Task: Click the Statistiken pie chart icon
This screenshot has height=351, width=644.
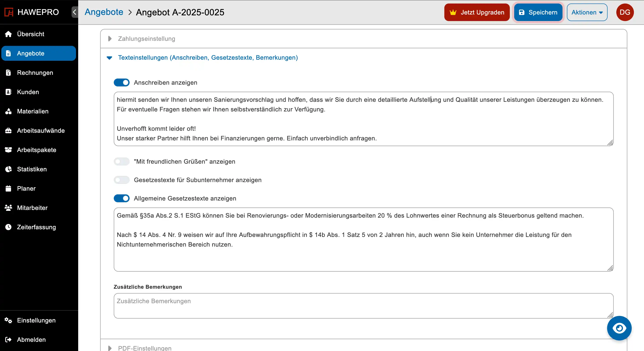Action: 8,169
